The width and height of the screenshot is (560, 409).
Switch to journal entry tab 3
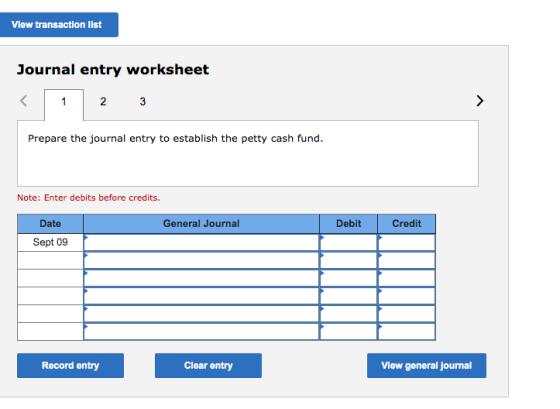(142, 101)
